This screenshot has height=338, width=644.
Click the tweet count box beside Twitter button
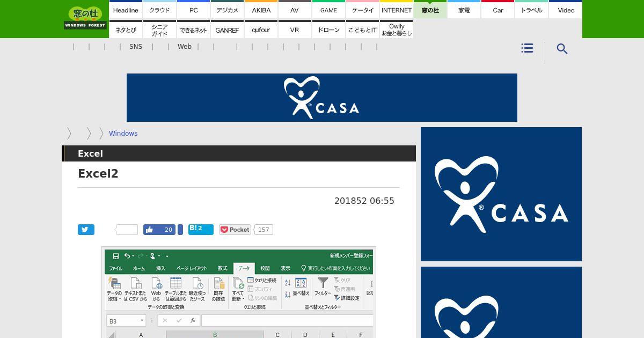(x=127, y=230)
